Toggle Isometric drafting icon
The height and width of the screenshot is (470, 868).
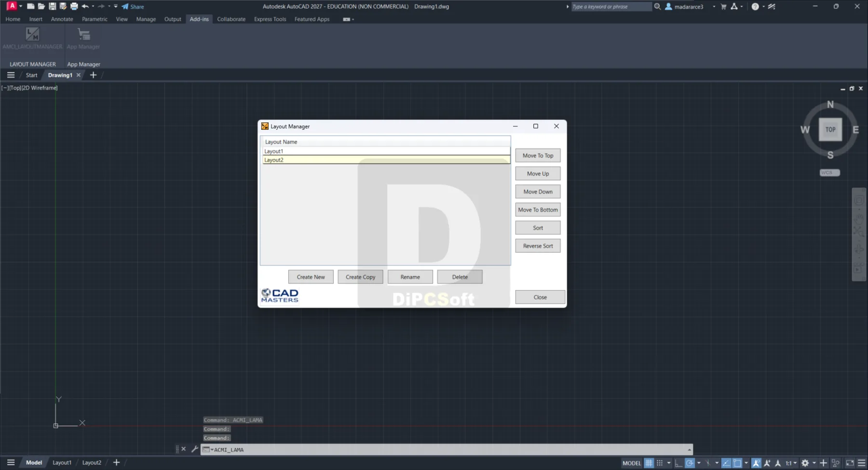tap(708, 463)
